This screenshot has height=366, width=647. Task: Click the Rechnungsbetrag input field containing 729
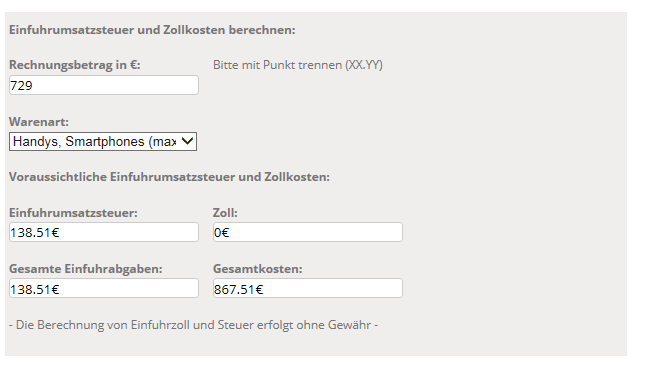[x=104, y=85]
